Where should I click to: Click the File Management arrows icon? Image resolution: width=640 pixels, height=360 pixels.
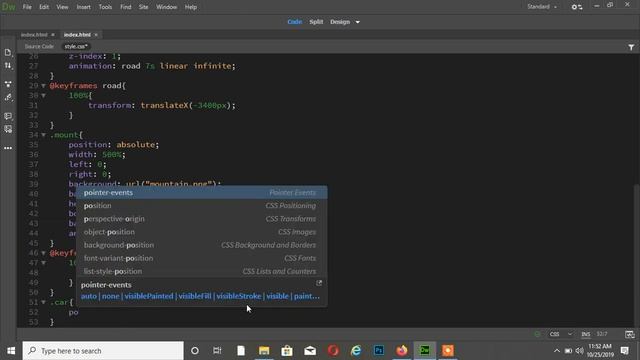8,65
